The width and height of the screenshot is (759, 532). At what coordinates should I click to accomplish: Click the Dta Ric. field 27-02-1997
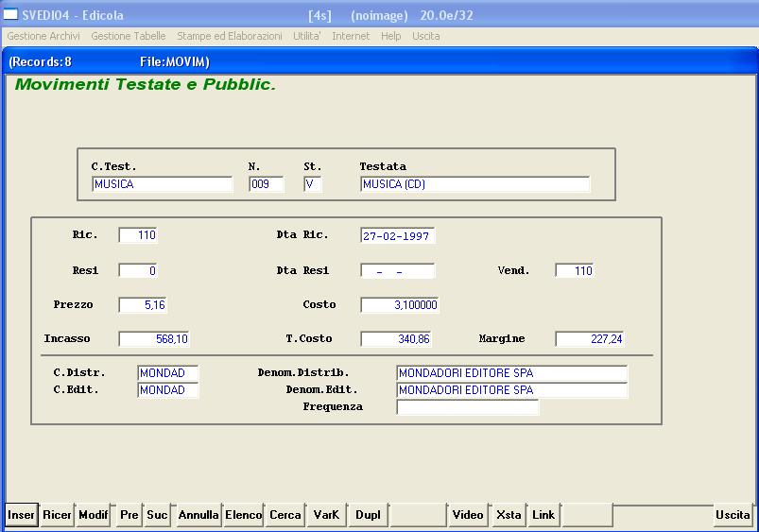[397, 235]
